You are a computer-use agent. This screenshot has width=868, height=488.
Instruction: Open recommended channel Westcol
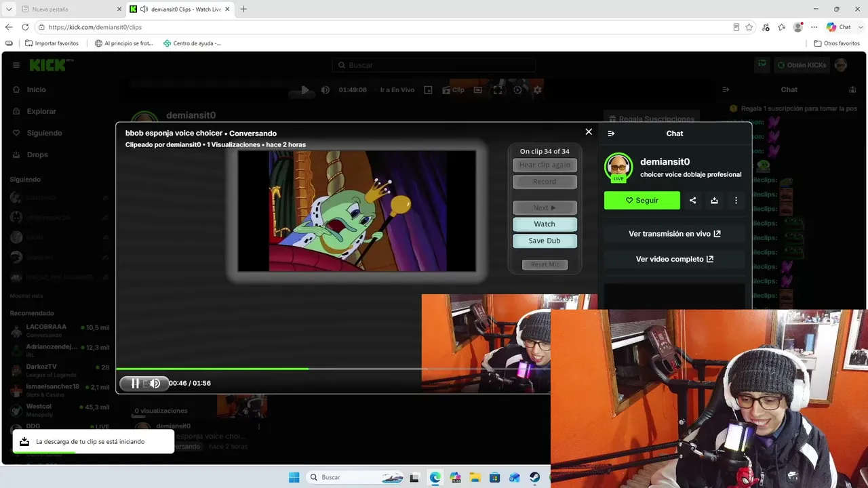point(60,410)
